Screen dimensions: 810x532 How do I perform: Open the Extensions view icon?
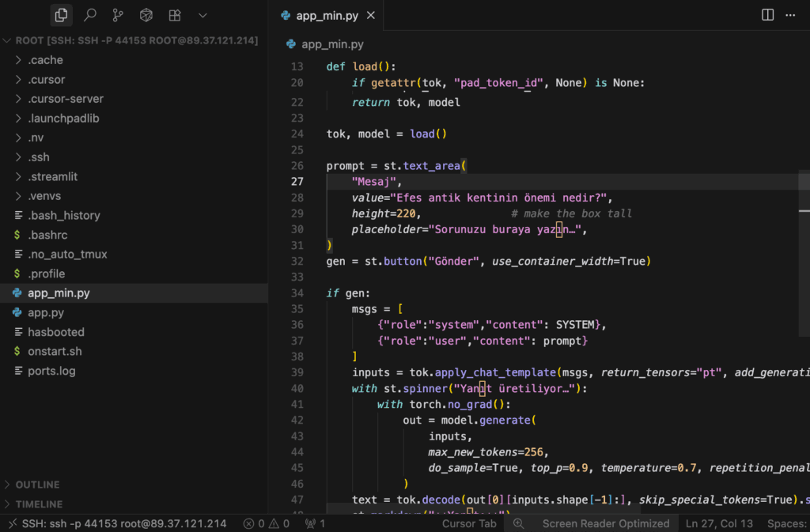tap(175, 15)
